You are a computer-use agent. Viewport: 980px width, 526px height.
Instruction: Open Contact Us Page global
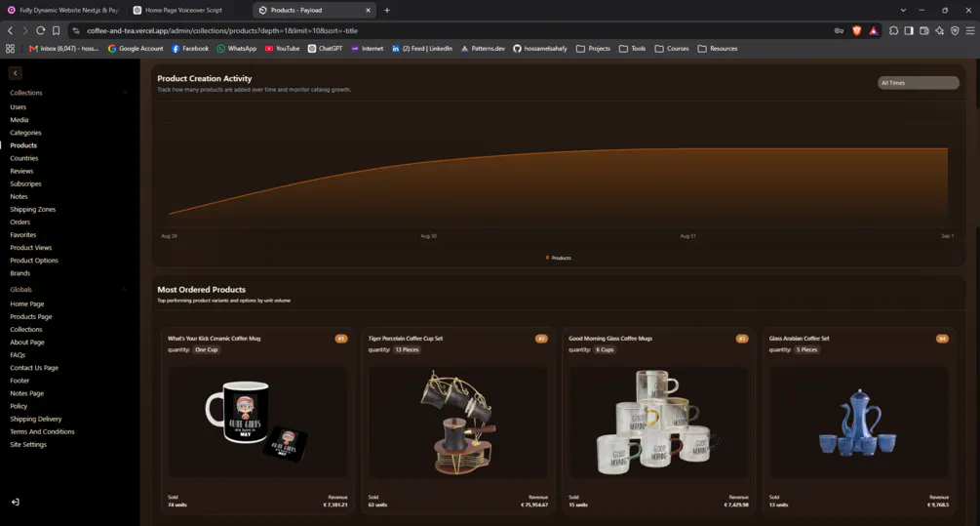pyautogui.click(x=34, y=368)
